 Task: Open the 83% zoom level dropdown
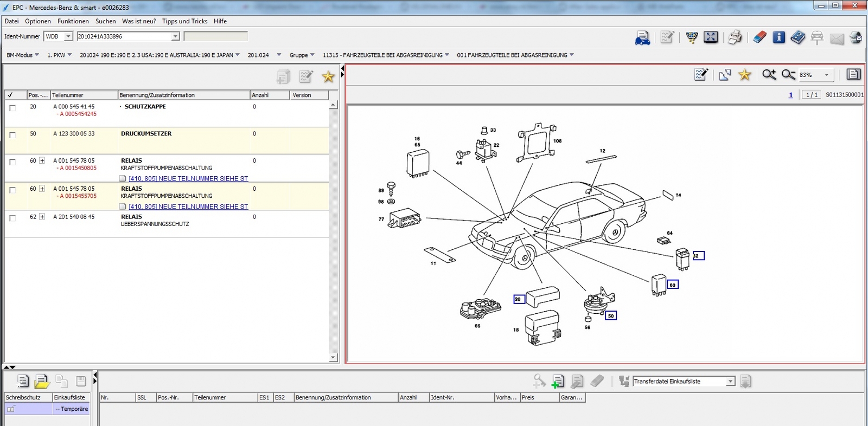[x=827, y=75]
